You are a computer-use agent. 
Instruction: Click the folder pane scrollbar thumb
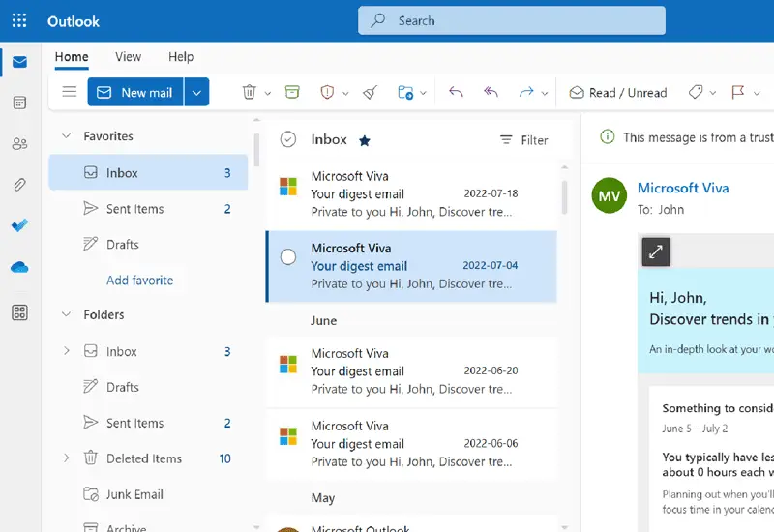click(x=256, y=150)
